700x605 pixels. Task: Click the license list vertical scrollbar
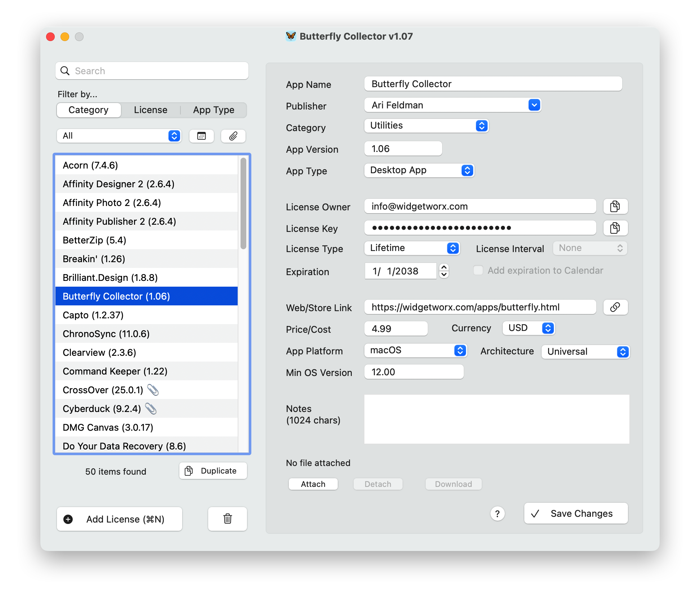[243, 203]
